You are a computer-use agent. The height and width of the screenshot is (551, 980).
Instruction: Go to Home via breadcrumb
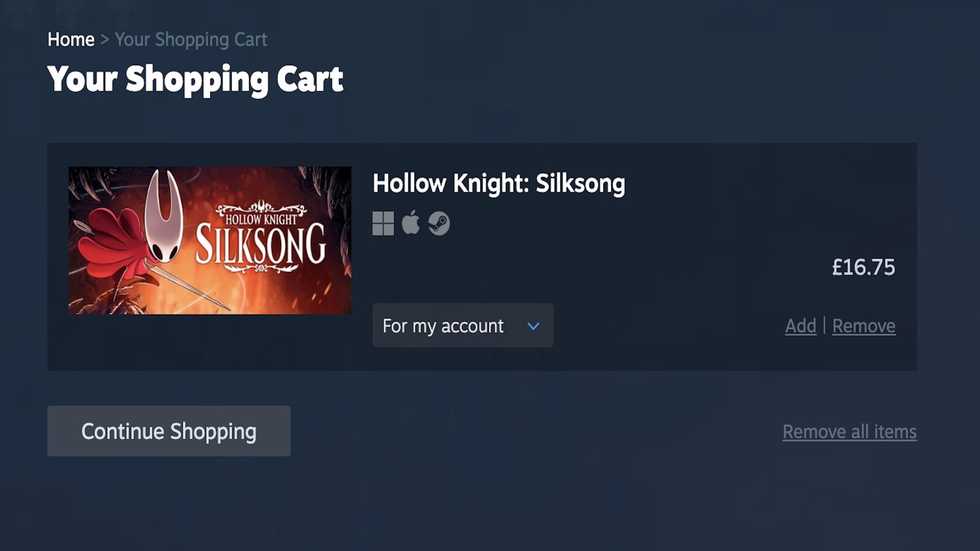click(71, 39)
